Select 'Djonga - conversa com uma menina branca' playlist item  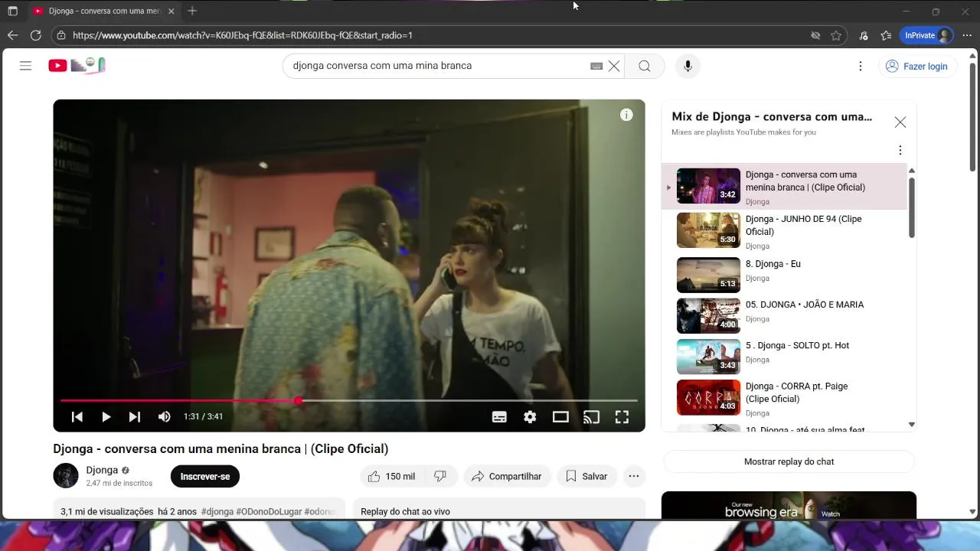[x=784, y=187]
